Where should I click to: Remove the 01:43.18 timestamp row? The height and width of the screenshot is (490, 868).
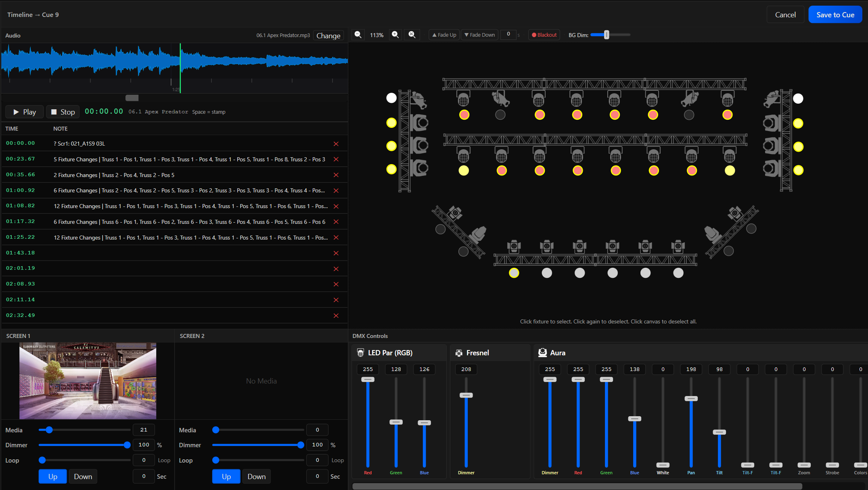(x=336, y=253)
